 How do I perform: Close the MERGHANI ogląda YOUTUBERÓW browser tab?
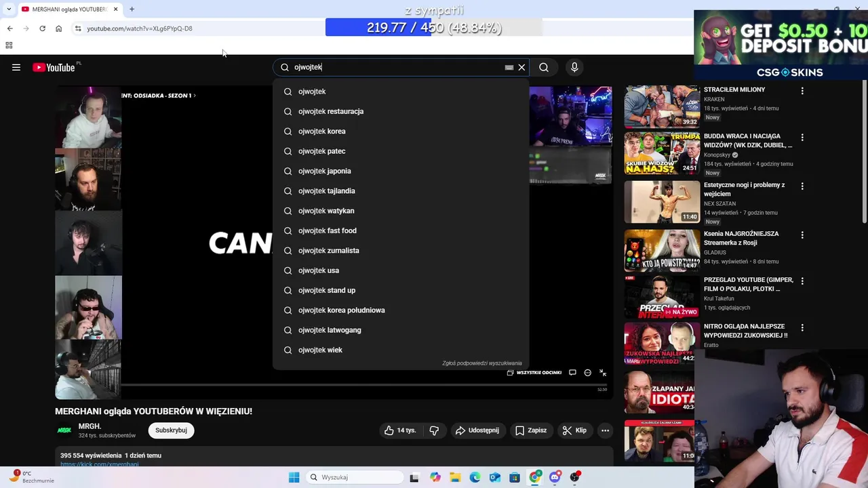coord(115,9)
